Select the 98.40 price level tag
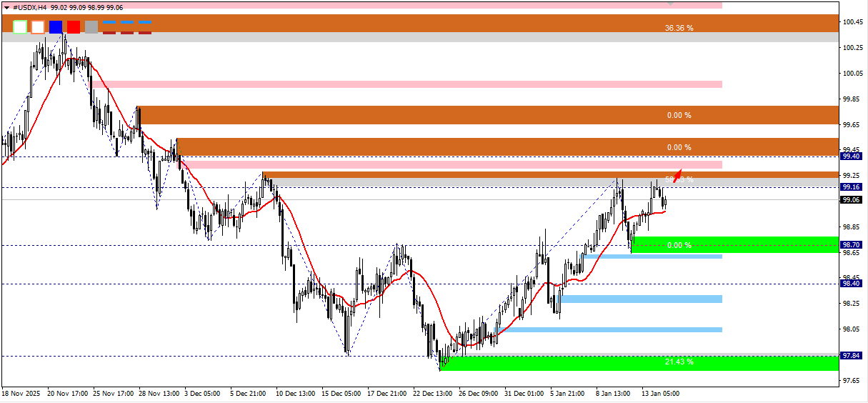868x403 pixels. click(x=851, y=284)
